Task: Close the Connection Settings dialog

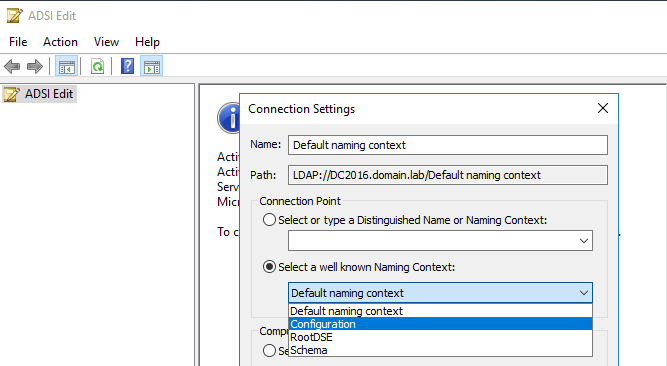Action: (x=603, y=108)
